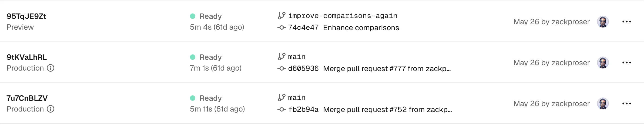
Task: Click the branch icon beside improve-comparisons-again
Action: [x=281, y=16]
